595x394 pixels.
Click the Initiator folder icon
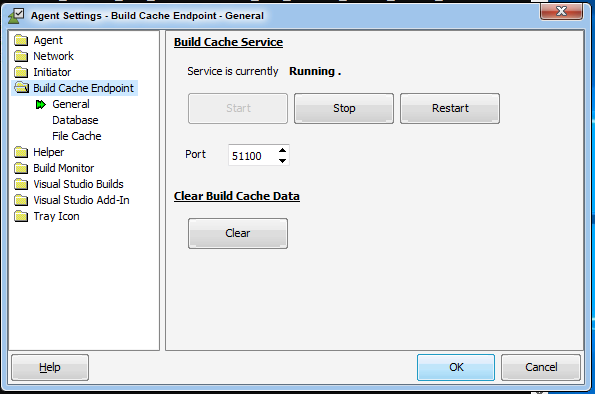pyautogui.click(x=21, y=72)
